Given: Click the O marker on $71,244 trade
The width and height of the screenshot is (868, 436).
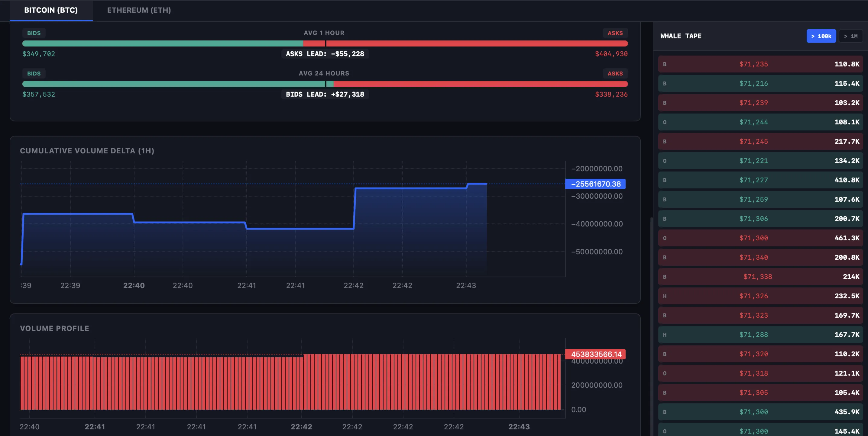Looking at the screenshot, I should tap(665, 122).
